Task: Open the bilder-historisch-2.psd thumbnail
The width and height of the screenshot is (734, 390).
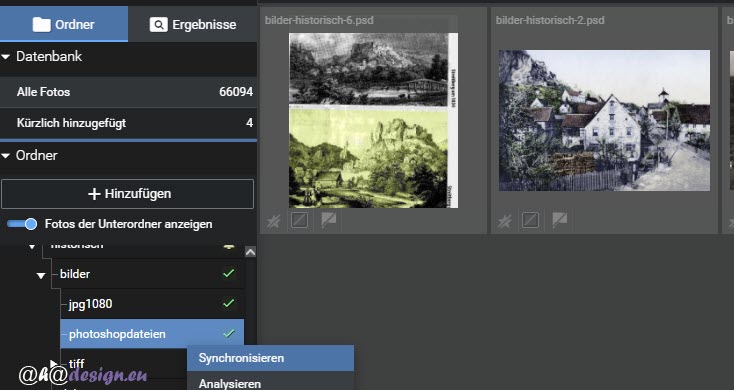Action: coord(604,120)
